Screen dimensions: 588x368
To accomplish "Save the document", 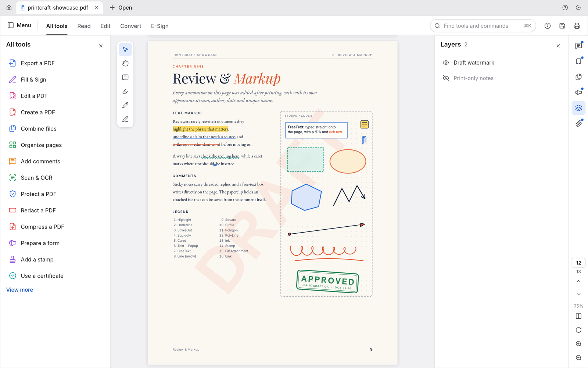I will pyautogui.click(x=562, y=26).
